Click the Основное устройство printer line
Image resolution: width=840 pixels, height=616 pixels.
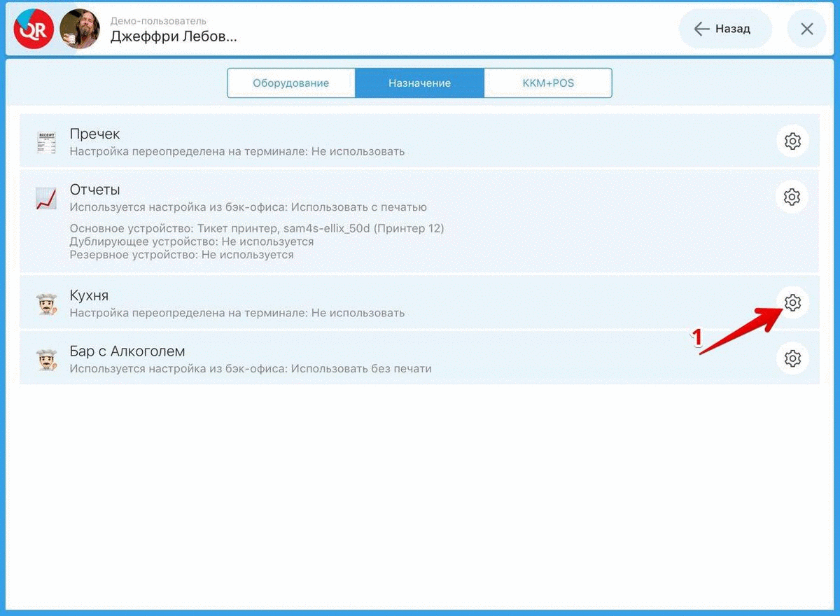tap(257, 228)
